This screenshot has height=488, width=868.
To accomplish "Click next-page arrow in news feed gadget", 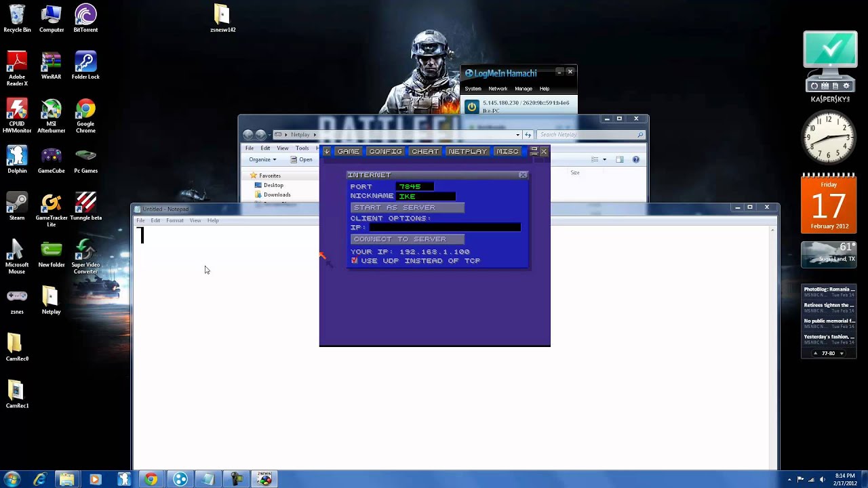I will [x=842, y=353].
